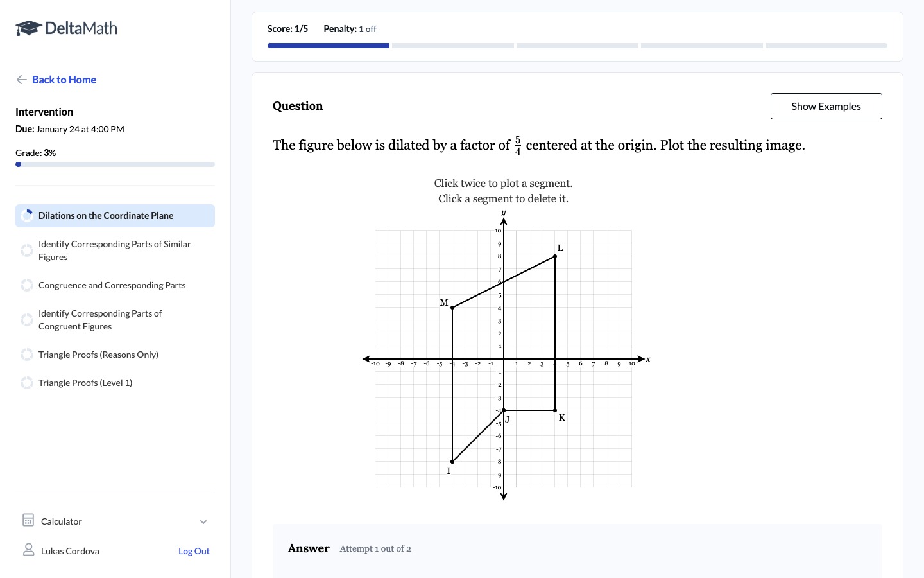Click the Log Out link
Image resolution: width=924 pixels, height=578 pixels.
tap(194, 551)
